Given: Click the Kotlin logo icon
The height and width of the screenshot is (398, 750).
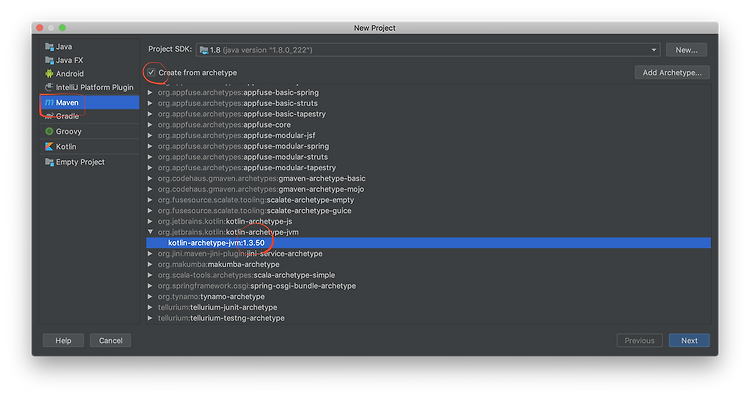Looking at the screenshot, I should pyautogui.click(x=49, y=146).
